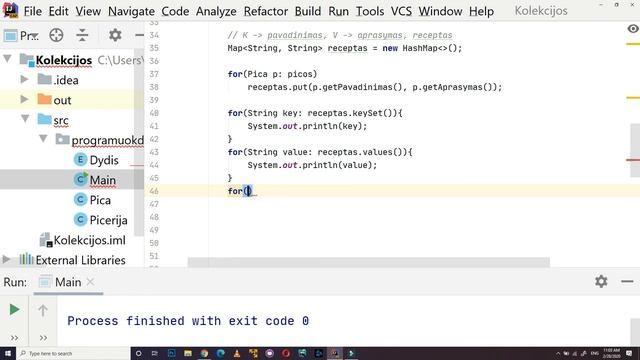Click the red error stripe marker
The image size is (640, 360).
(x=633, y=160)
